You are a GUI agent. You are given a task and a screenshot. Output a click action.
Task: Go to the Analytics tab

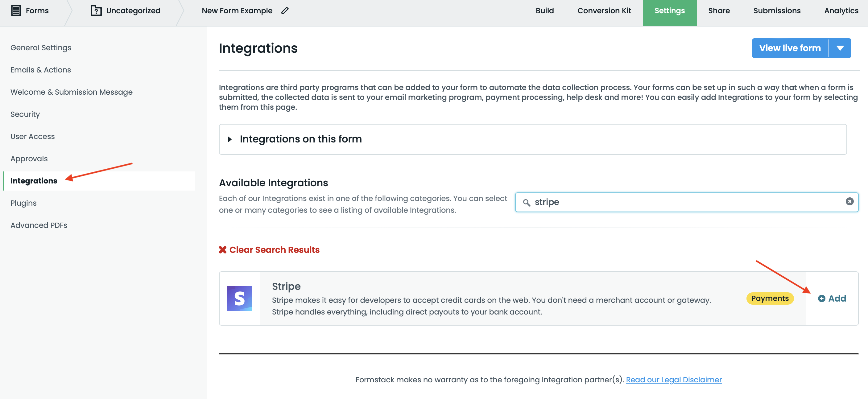point(841,10)
